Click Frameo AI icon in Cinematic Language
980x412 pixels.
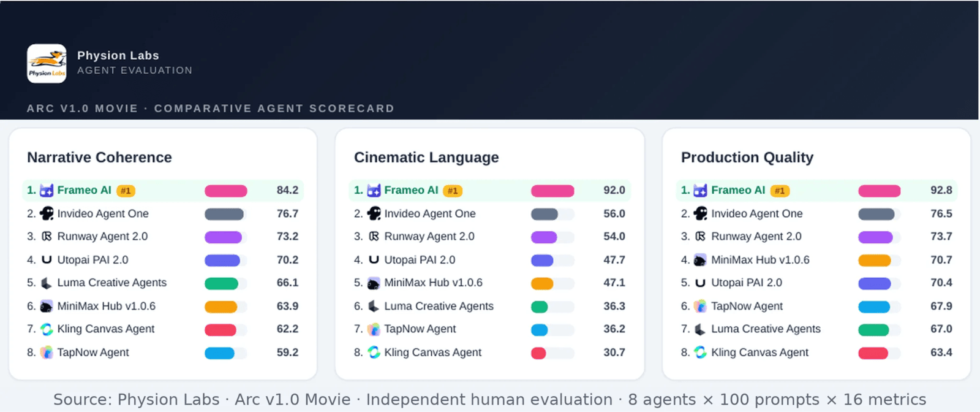coord(374,191)
